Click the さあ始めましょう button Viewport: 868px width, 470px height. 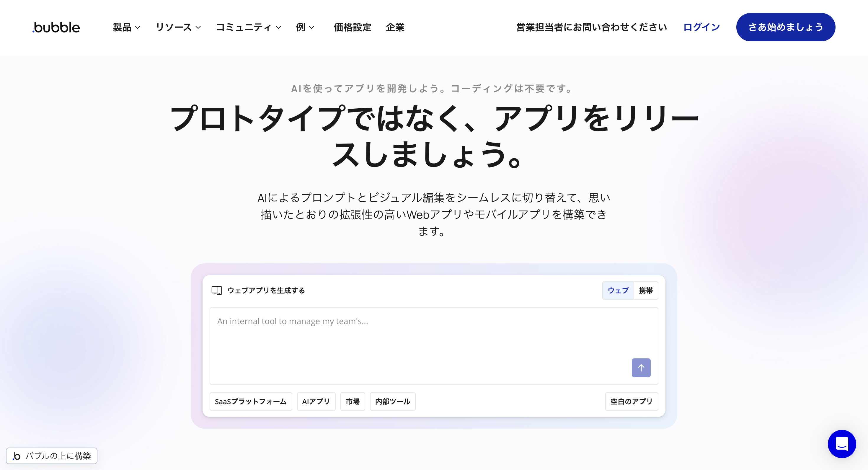point(785,27)
